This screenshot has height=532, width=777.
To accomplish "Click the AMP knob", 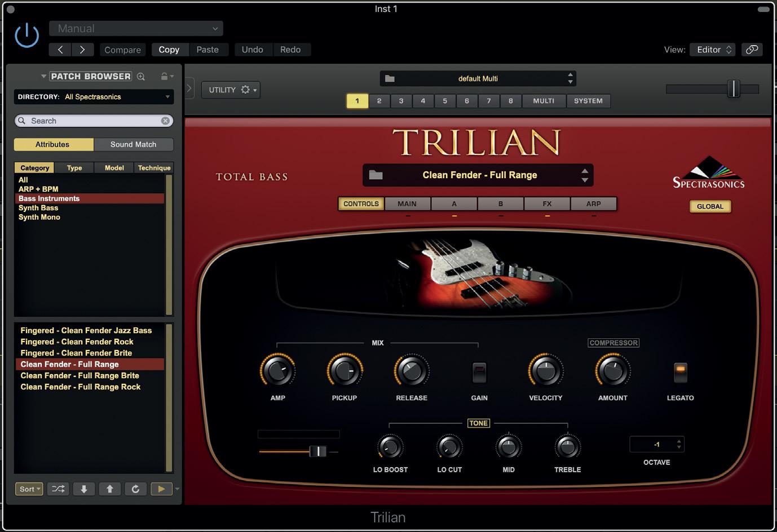I will (x=277, y=371).
